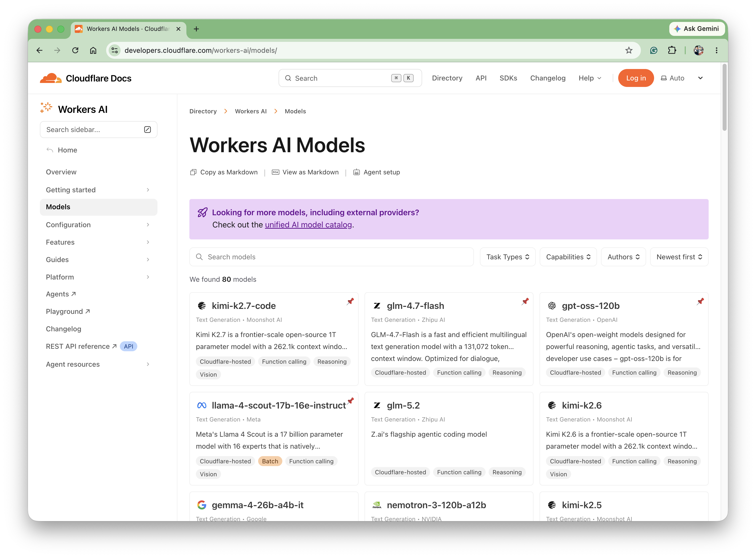Click the Zhipu logo beside glm-5.2
This screenshot has height=558, width=756.
click(377, 405)
